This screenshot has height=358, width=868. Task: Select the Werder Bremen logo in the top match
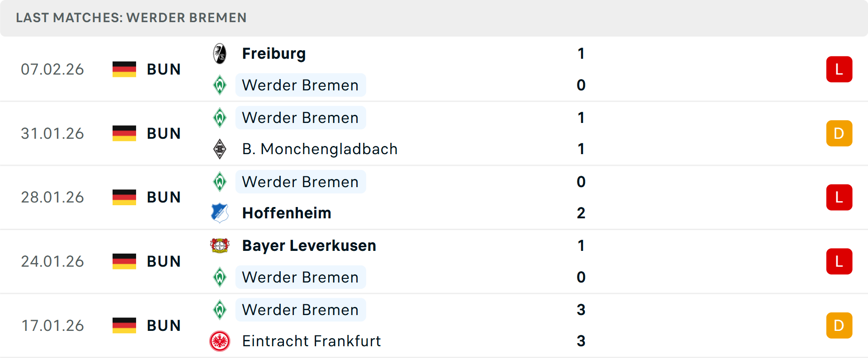point(220,85)
